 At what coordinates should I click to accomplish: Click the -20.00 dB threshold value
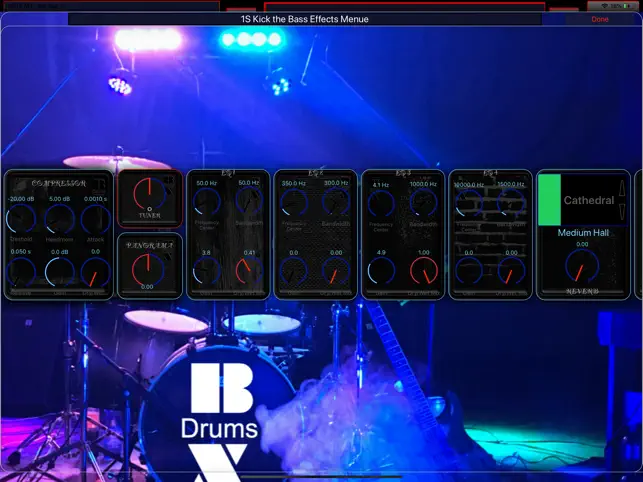coord(21,199)
